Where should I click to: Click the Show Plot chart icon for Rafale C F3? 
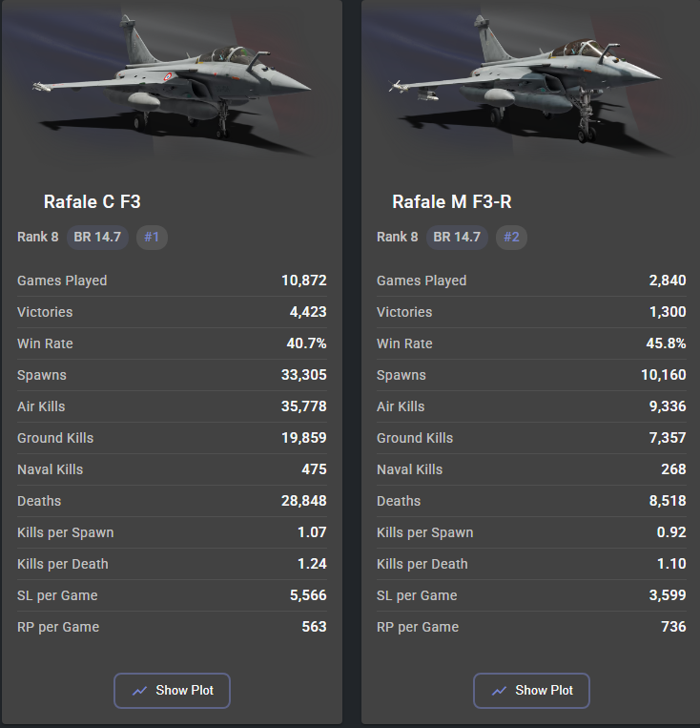pyautogui.click(x=140, y=691)
